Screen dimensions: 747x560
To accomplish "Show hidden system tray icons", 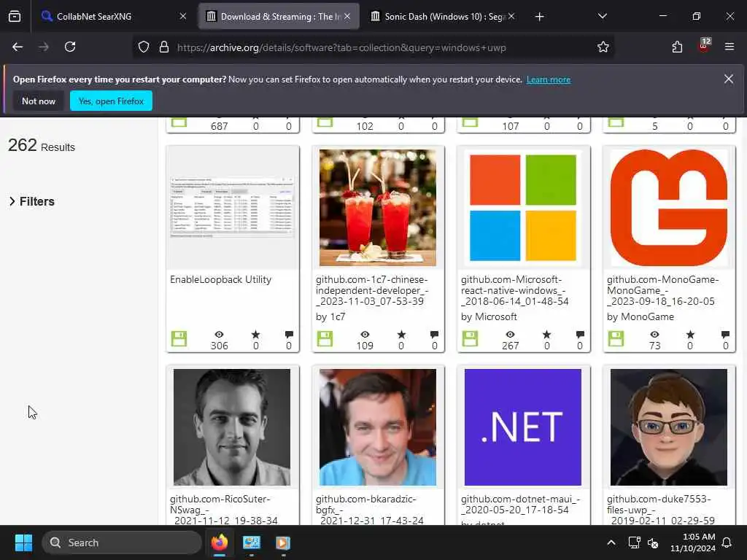I will (x=611, y=542).
